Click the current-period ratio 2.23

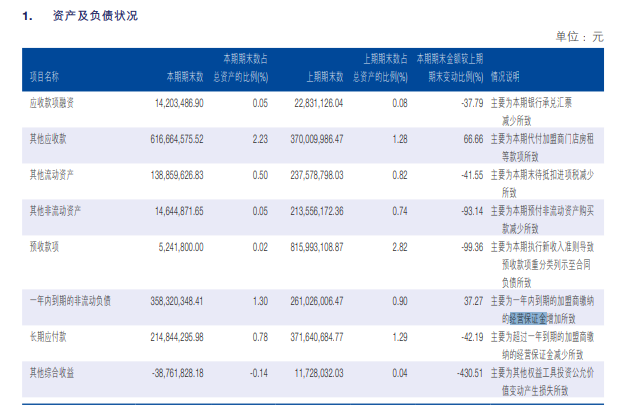pos(260,139)
